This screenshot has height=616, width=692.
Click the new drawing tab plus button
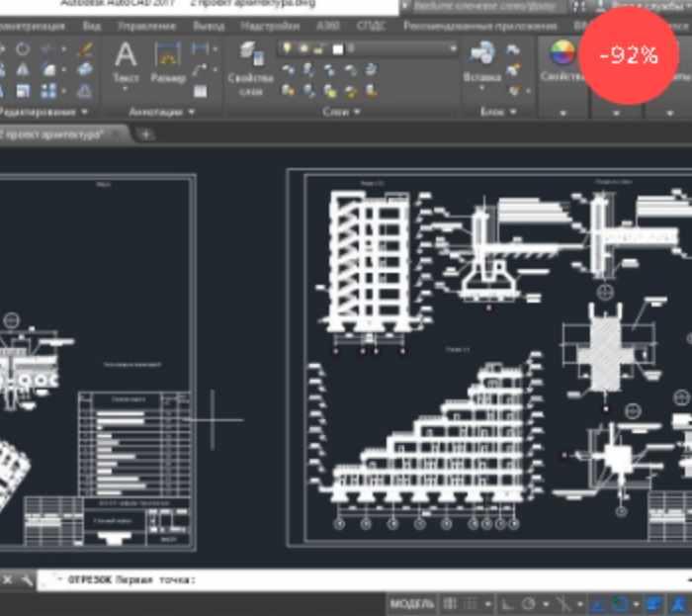146,134
